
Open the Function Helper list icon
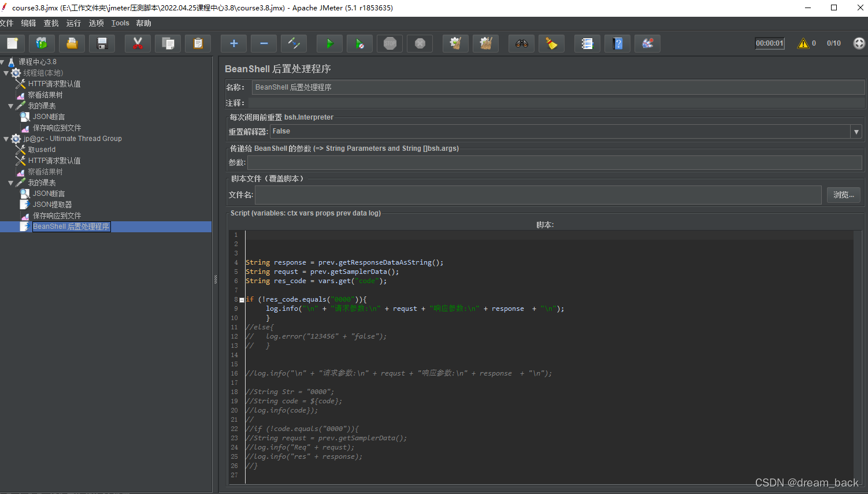pos(587,43)
